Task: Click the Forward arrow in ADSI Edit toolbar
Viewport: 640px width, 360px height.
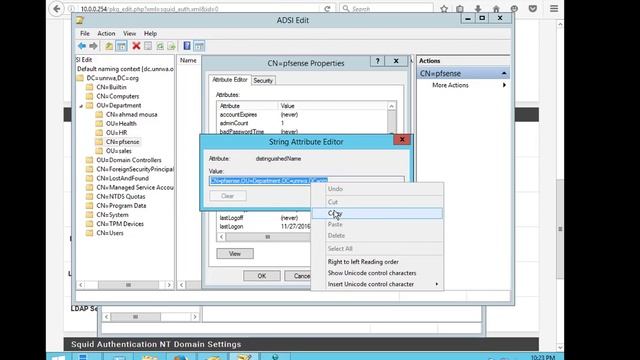Action: click(x=93, y=46)
